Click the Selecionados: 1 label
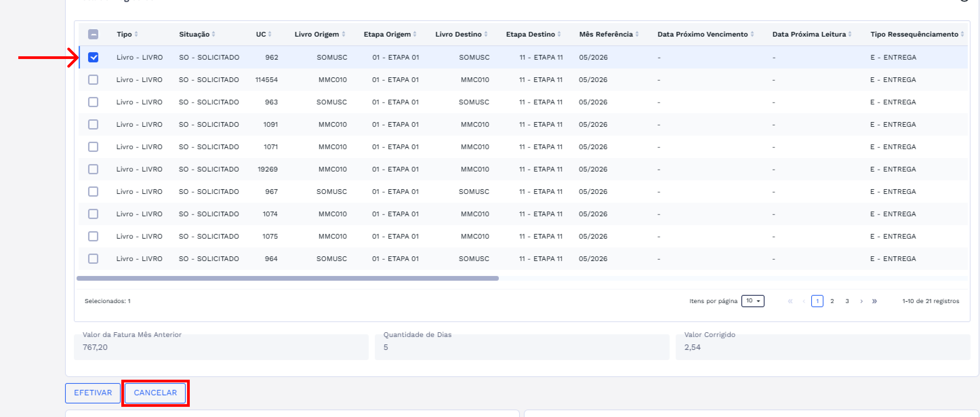Image resolution: width=980 pixels, height=417 pixels. (108, 301)
